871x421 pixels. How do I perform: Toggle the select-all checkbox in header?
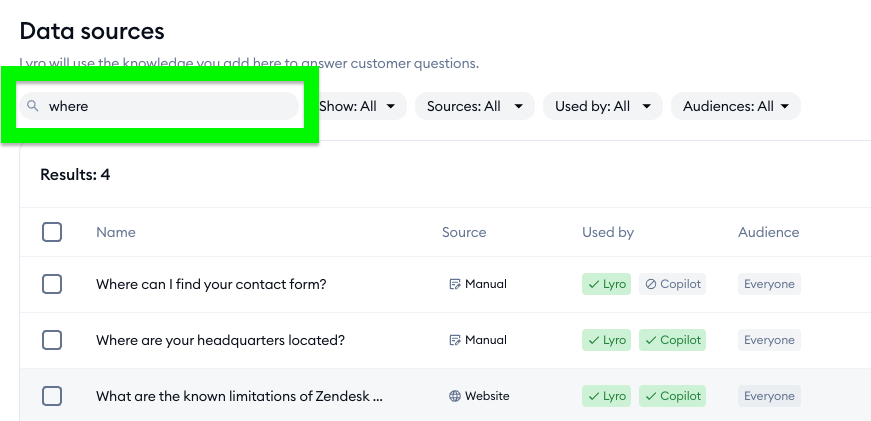point(52,232)
